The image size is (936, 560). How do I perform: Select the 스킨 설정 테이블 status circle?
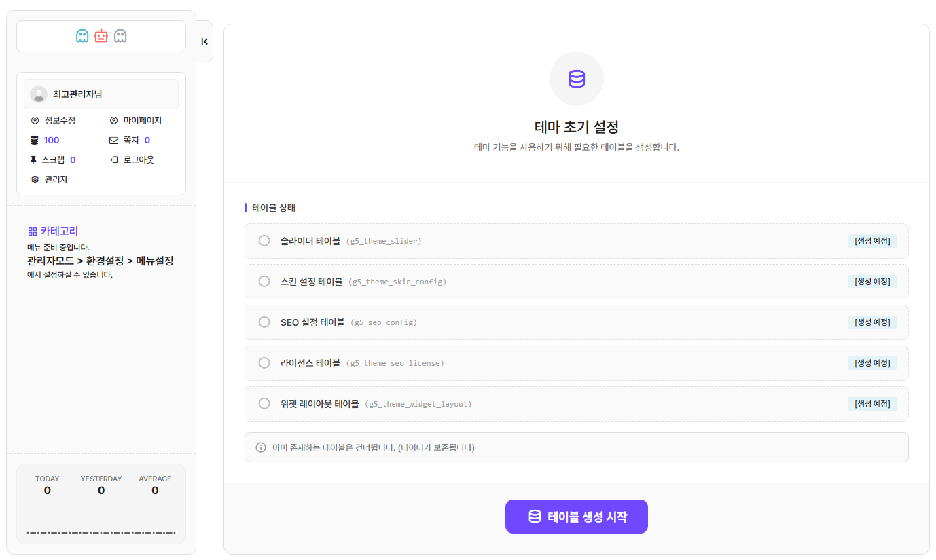coord(264,281)
